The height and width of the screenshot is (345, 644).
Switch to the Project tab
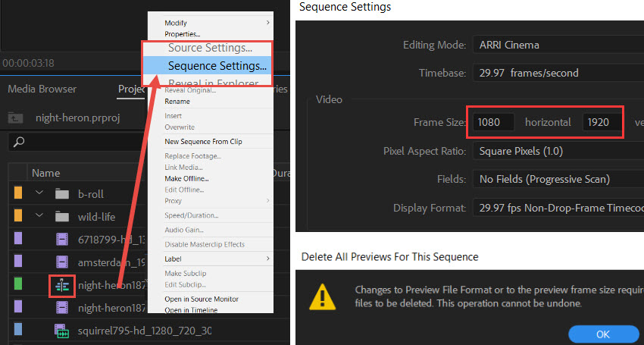click(x=131, y=89)
